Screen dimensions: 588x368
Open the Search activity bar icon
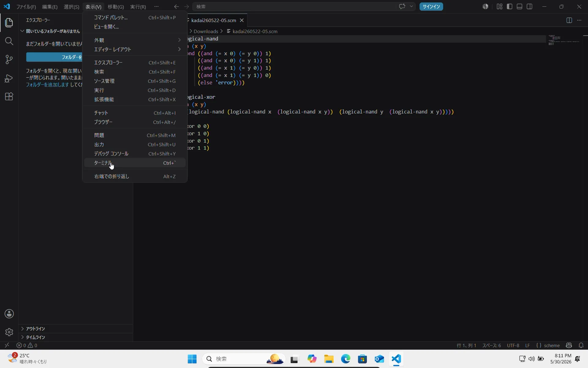[9, 41]
